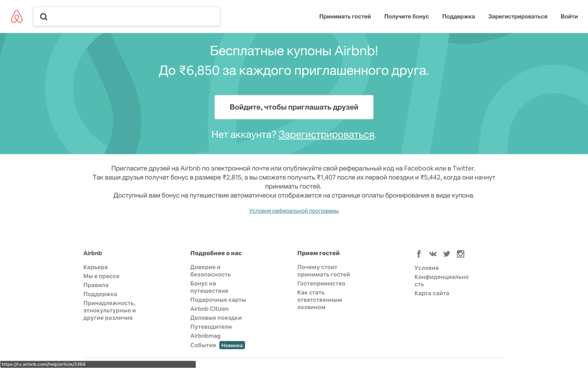The height and width of the screenshot is (368, 588).
Task: Open the Twitter bird icon
Action: (x=447, y=254)
